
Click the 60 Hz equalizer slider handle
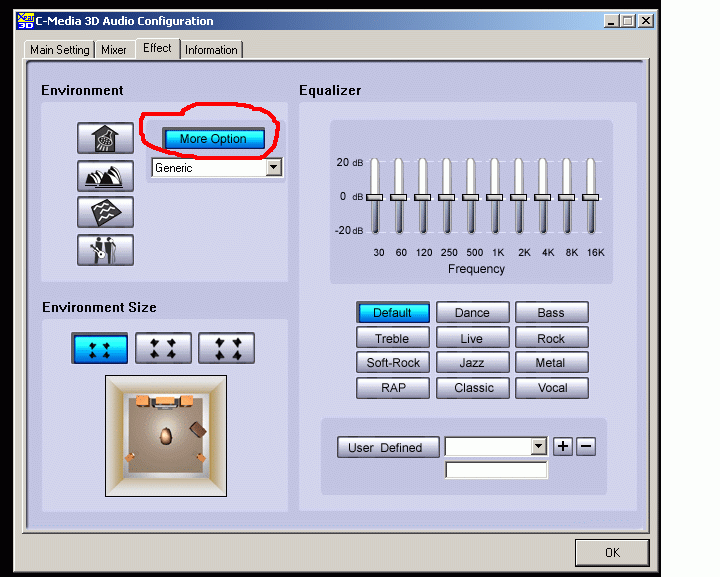(x=399, y=197)
